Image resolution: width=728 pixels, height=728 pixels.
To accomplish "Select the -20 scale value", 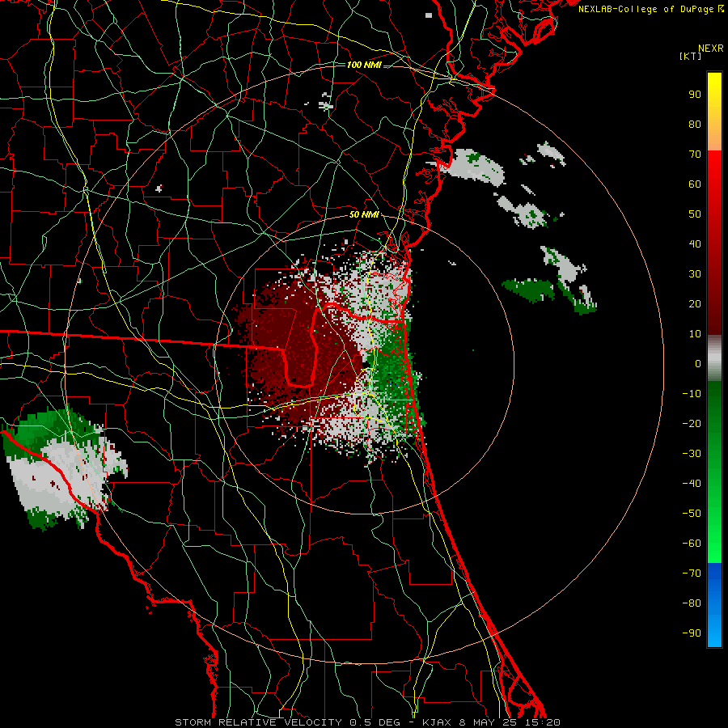I will (x=692, y=423).
